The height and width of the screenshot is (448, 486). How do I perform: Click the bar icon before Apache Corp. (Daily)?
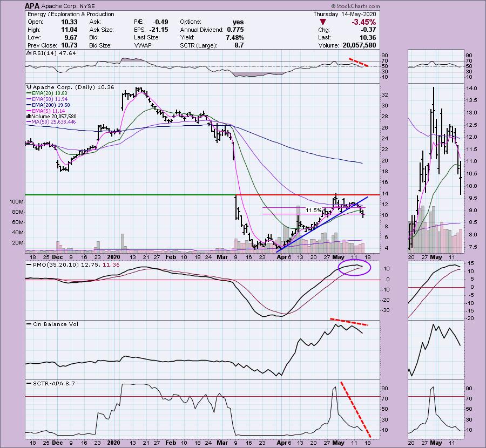click(29, 87)
